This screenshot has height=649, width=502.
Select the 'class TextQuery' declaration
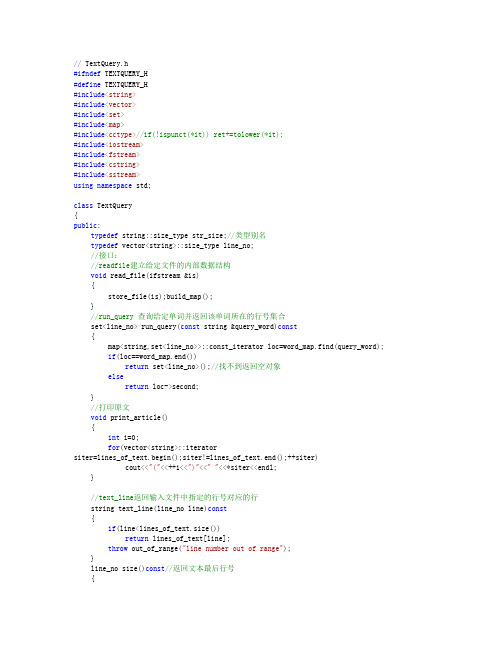coord(103,205)
